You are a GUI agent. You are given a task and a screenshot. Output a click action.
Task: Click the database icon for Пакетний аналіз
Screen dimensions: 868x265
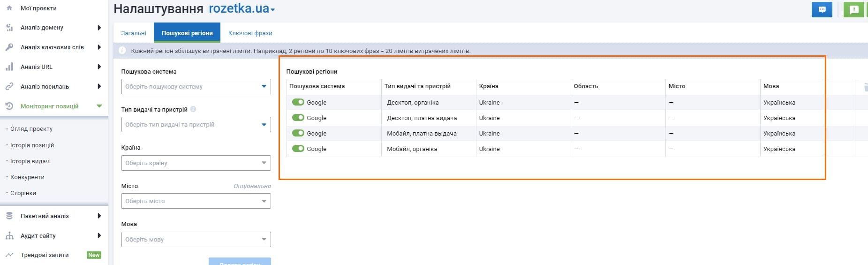coord(9,216)
